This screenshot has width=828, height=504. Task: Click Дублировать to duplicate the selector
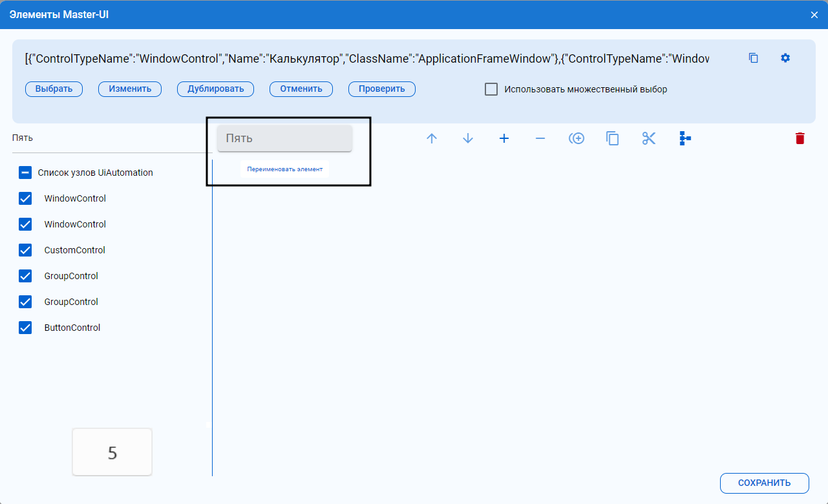pyautogui.click(x=216, y=89)
